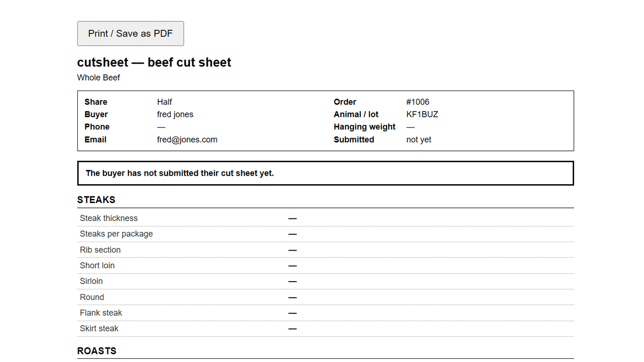Click the buyer name fred jones
The width and height of the screenshot is (644, 362).
pyautogui.click(x=175, y=114)
